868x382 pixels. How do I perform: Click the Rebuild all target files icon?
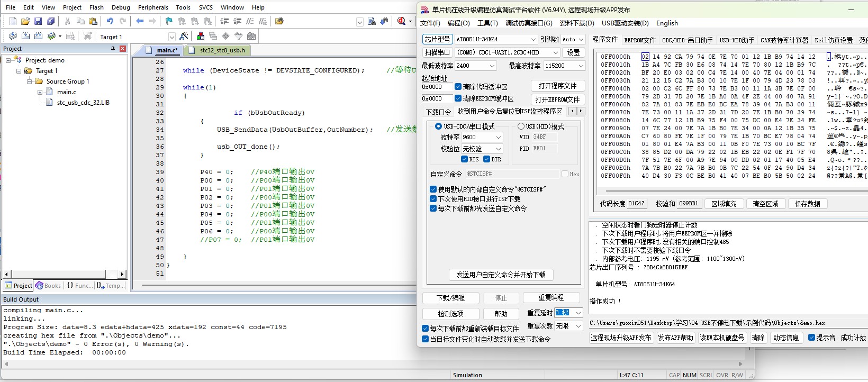(38, 36)
